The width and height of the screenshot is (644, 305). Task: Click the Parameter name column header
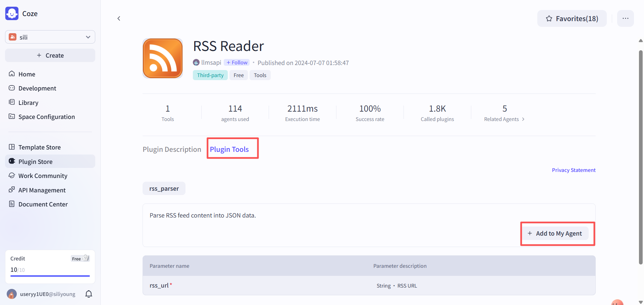(x=169, y=266)
